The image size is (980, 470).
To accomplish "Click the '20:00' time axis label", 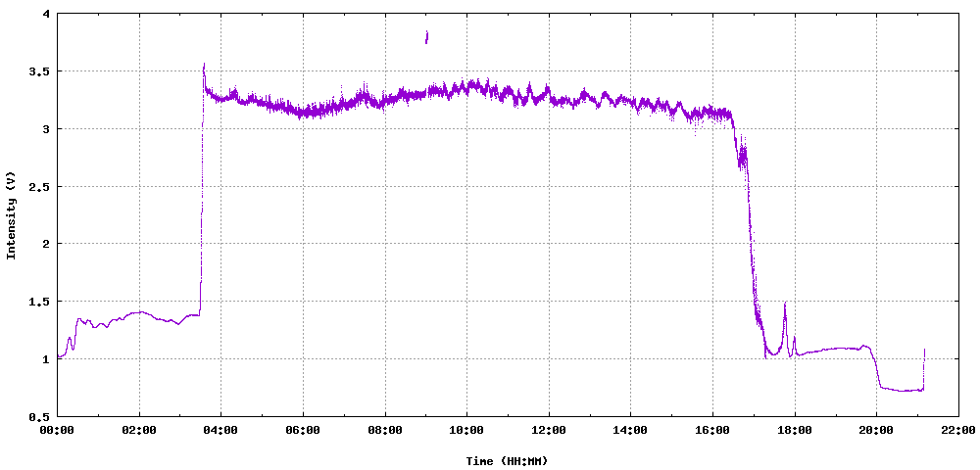I will click(876, 430).
